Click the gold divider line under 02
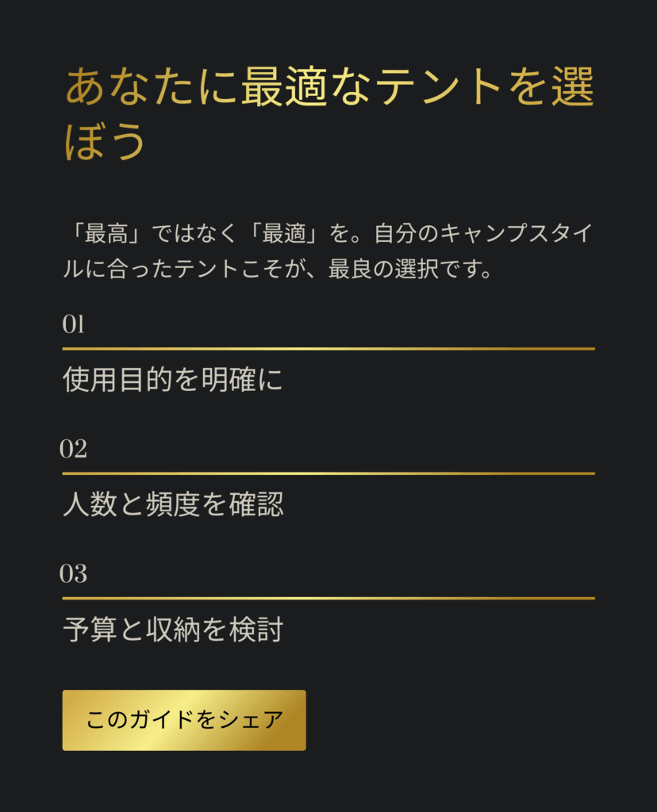 pyautogui.click(x=328, y=473)
